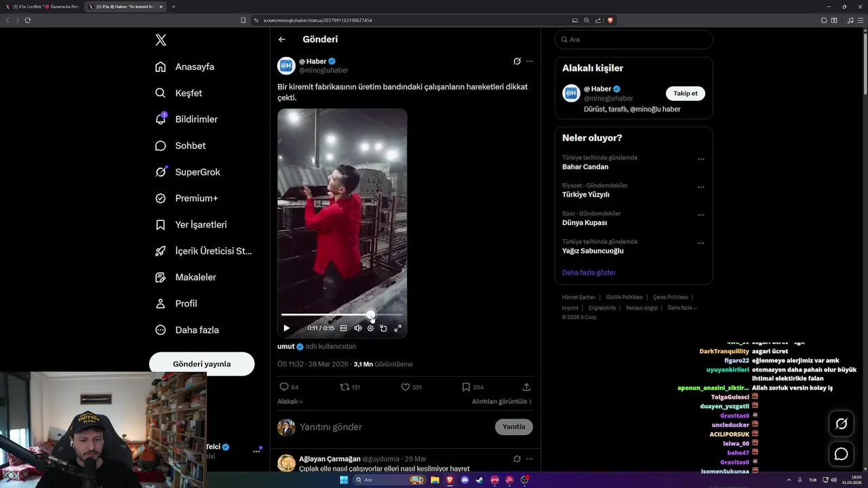Open the Alakalı sort dropdown

(290, 401)
